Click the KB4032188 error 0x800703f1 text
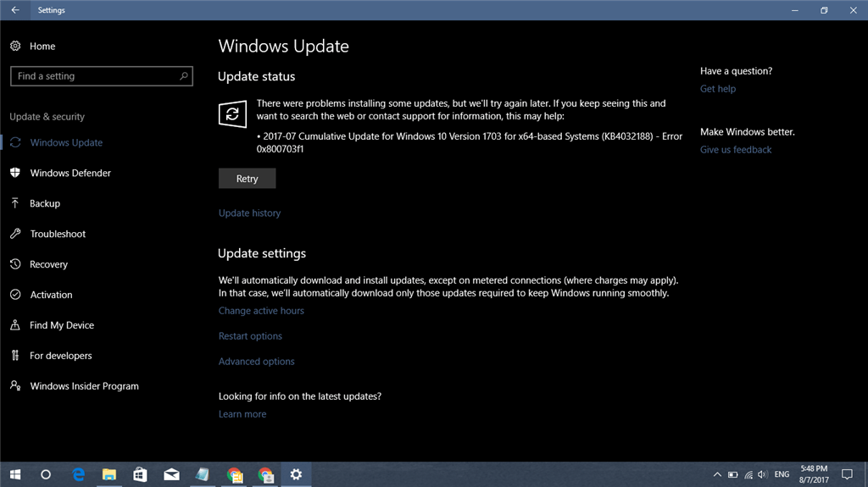 pyautogui.click(x=470, y=142)
